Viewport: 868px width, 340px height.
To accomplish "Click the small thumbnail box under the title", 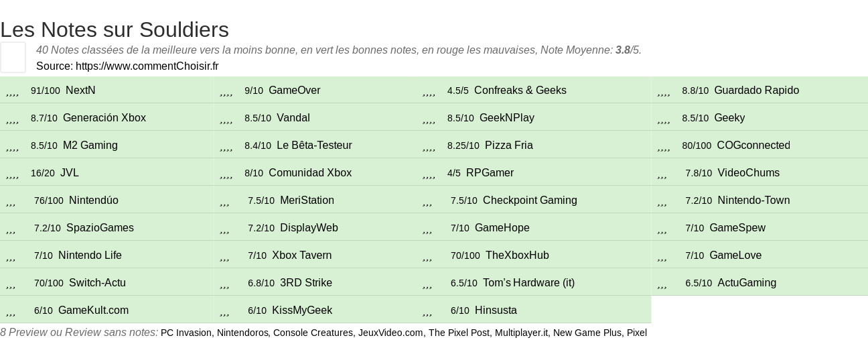I will (13, 57).
